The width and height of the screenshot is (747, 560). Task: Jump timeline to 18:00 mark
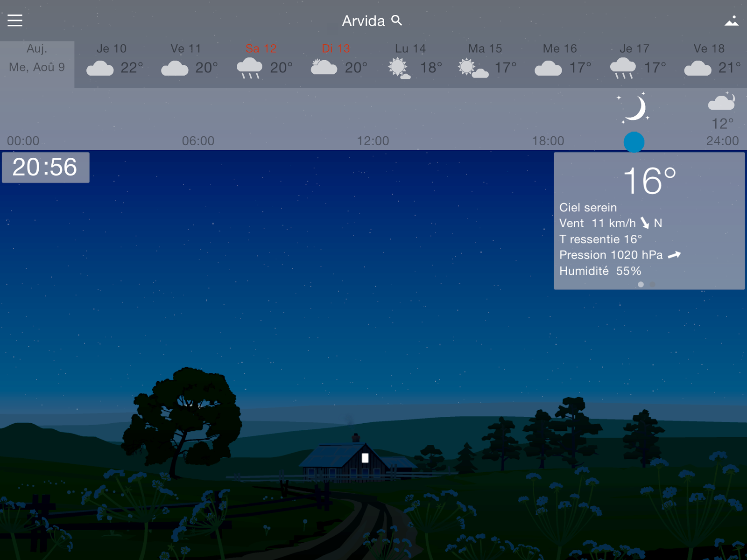coord(548,141)
